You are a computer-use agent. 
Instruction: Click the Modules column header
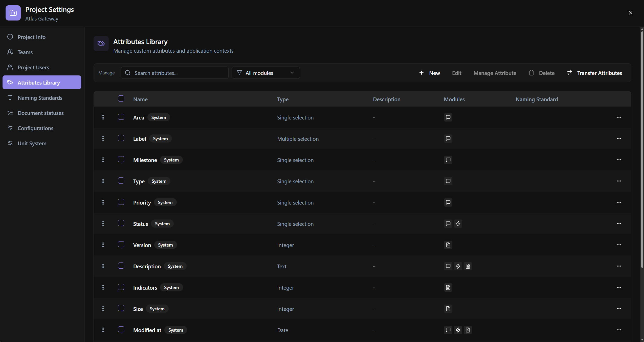pos(454,99)
